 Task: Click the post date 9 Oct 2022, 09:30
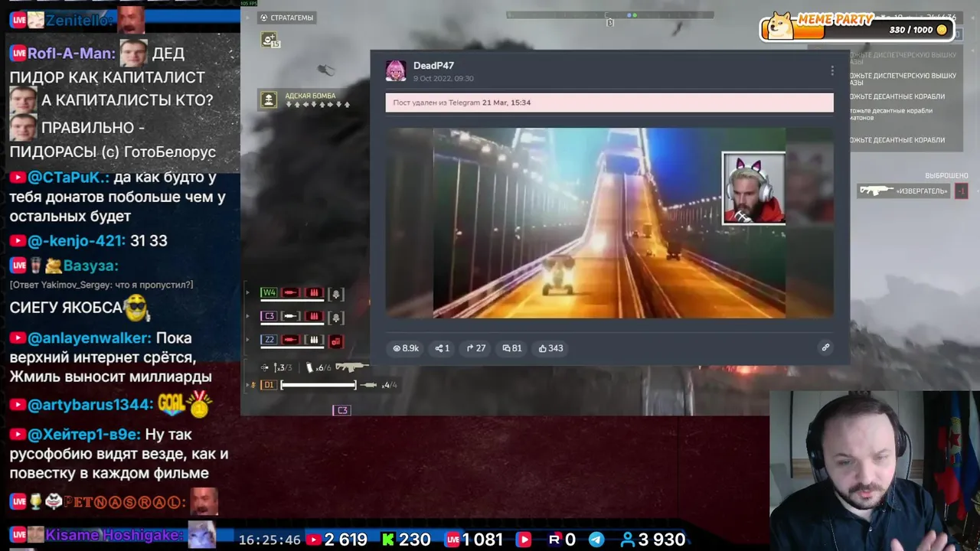coord(443,79)
